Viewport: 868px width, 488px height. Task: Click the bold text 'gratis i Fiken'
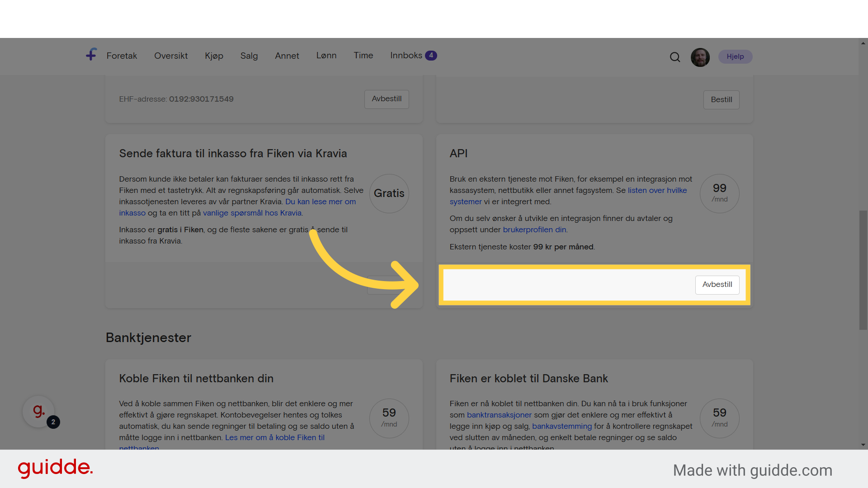click(180, 230)
